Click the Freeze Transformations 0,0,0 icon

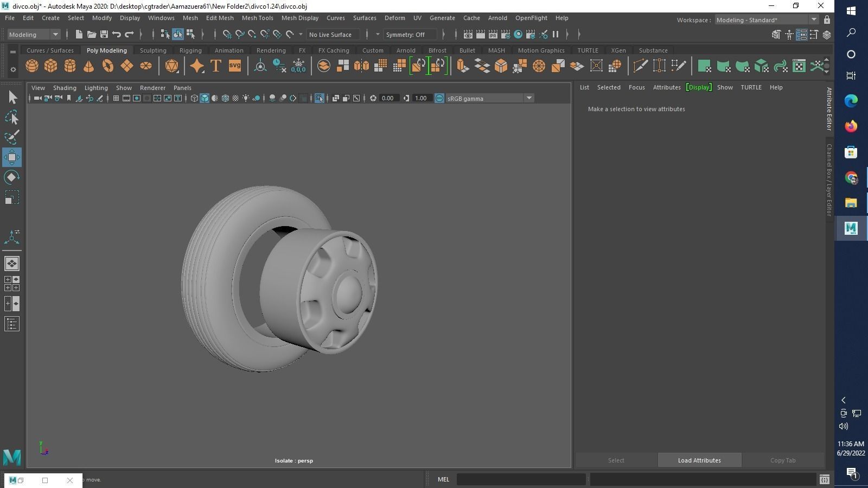[x=298, y=66]
